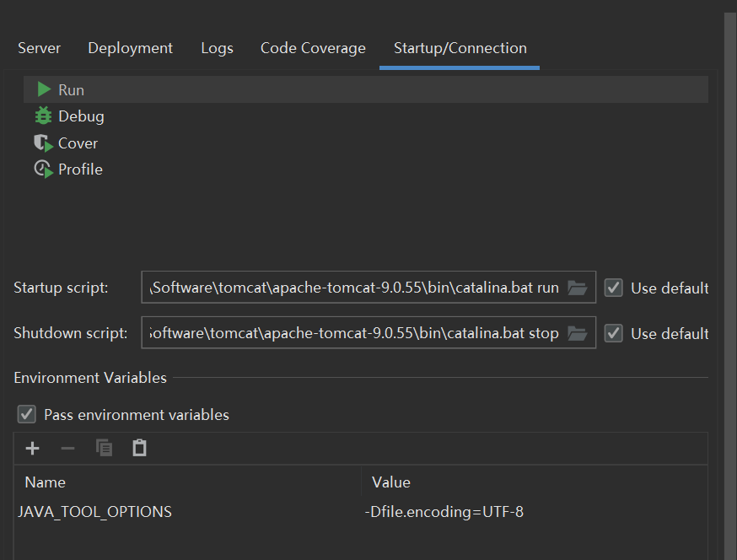The image size is (737, 560).
Task: Browse folder for Startup script
Action: pyautogui.click(x=578, y=288)
